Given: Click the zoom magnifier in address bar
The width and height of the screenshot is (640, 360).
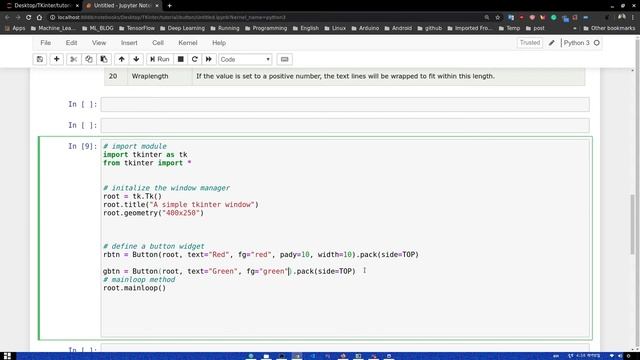Looking at the screenshot, I should [487, 18].
